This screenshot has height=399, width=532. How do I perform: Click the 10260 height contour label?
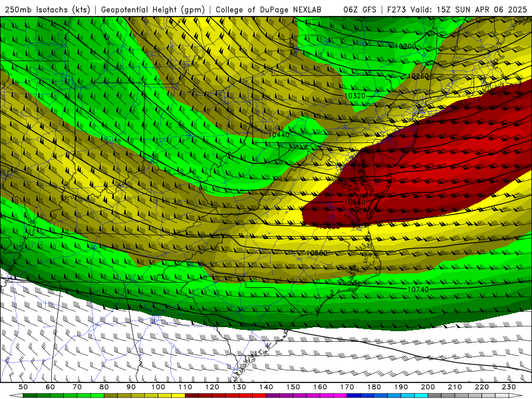tap(418, 76)
